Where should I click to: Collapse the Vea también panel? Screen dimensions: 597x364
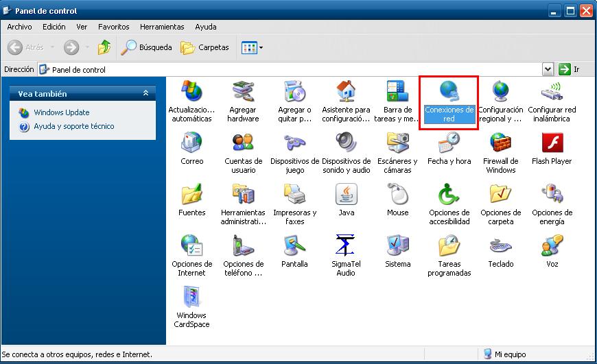click(145, 93)
